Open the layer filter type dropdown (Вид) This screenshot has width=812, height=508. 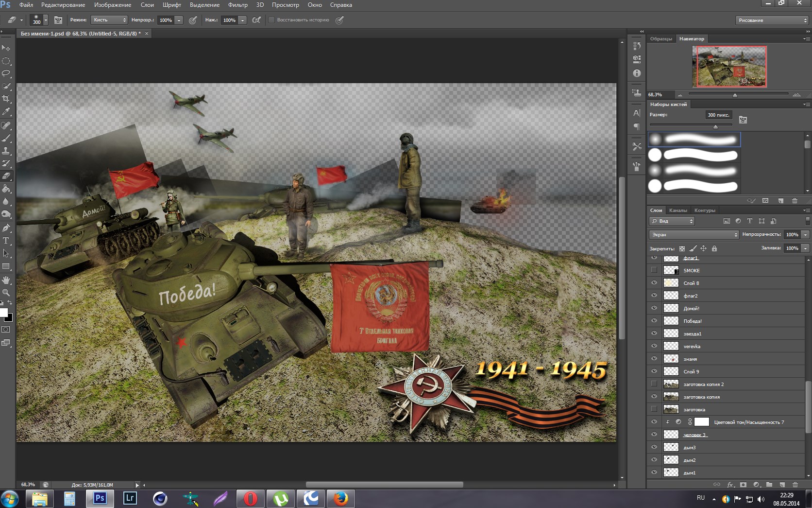click(672, 221)
